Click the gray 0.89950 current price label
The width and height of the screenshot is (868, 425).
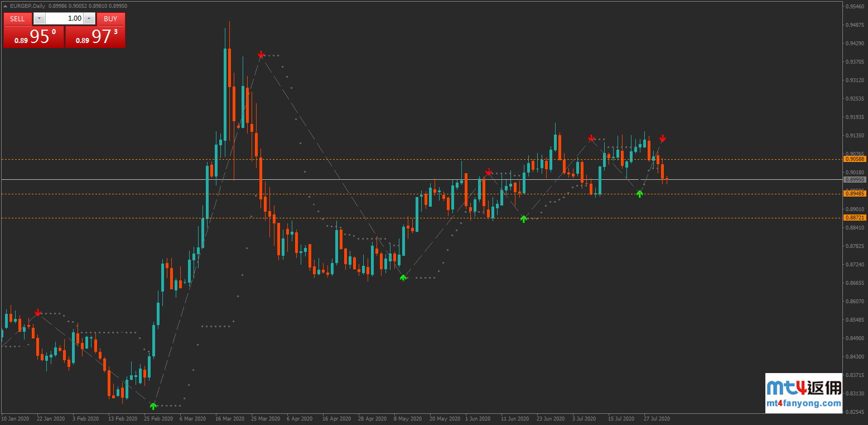(855, 180)
